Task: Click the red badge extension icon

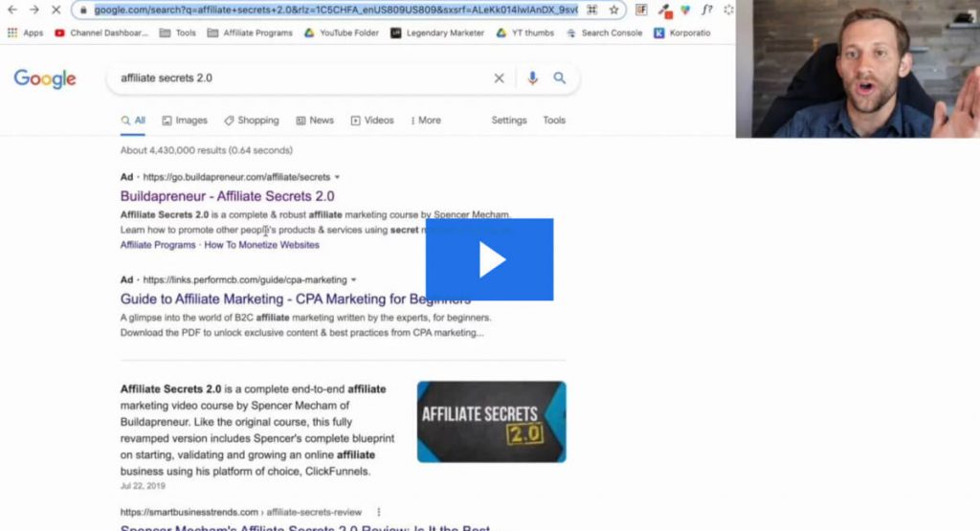Action: pyautogui.click(x=665, y=11)
